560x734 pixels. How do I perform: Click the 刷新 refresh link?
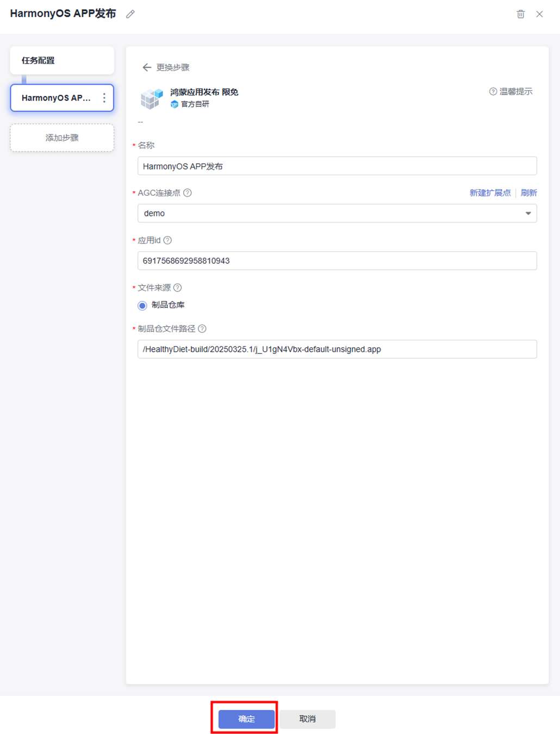pos(528,193)
